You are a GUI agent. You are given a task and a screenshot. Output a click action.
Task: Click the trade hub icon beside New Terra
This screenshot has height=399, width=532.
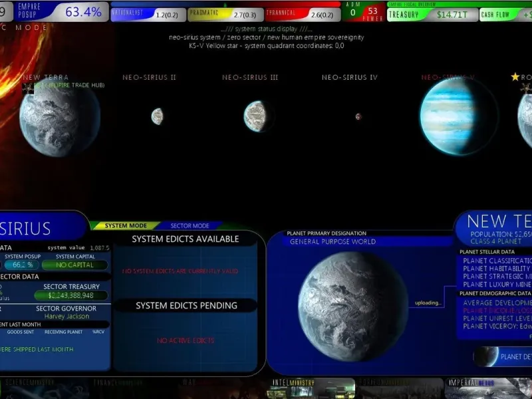tap(28, 88)
